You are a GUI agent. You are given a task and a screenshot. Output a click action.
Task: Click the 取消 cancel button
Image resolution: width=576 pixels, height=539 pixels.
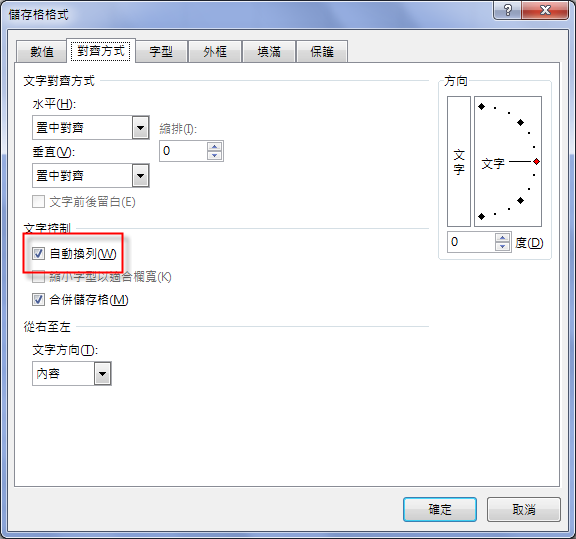524,510
